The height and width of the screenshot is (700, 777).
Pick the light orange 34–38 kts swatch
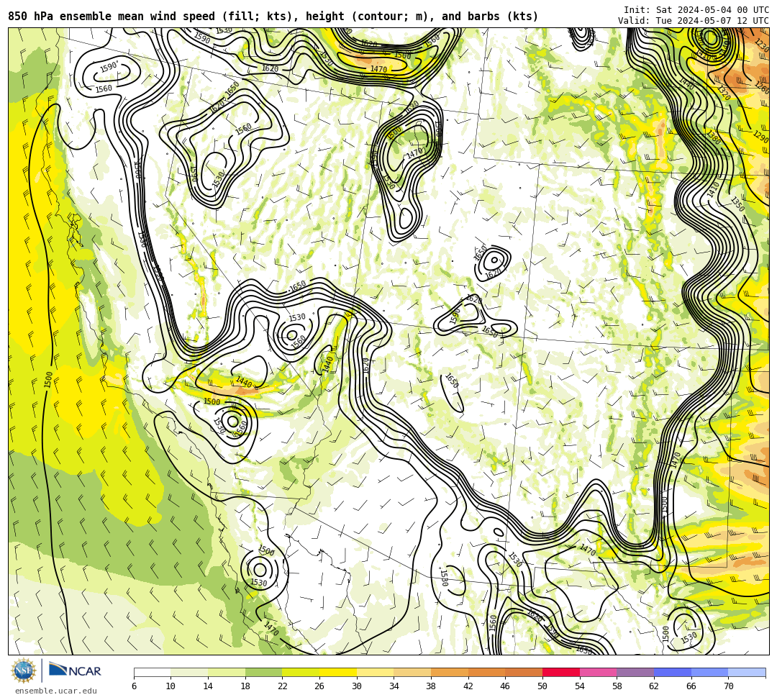point(412,672)
